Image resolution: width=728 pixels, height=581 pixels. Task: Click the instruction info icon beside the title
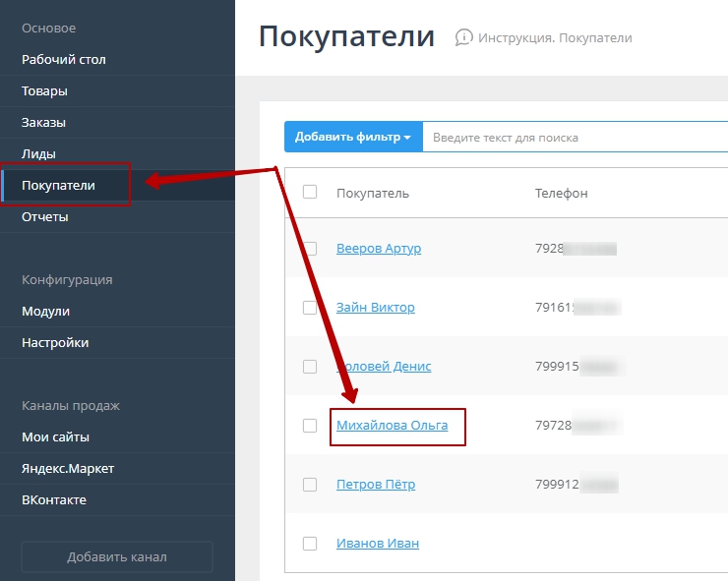click(463, 37)
